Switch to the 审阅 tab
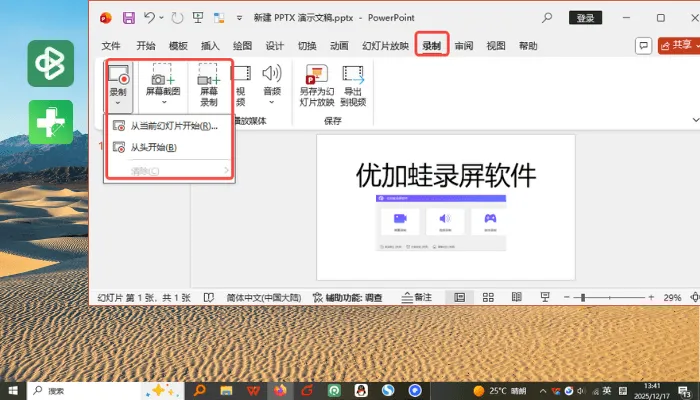Screen dimensions: 700x400 (464, 46)
